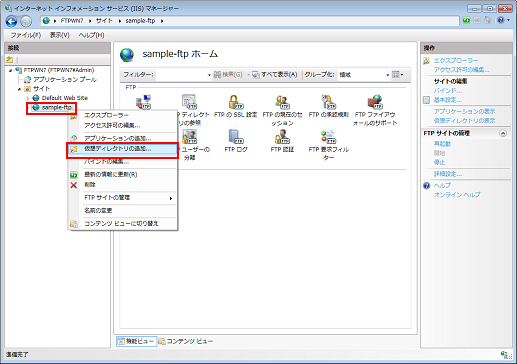Click the filter input field
This screenshot has width=517, height=364.
point(181,75)
